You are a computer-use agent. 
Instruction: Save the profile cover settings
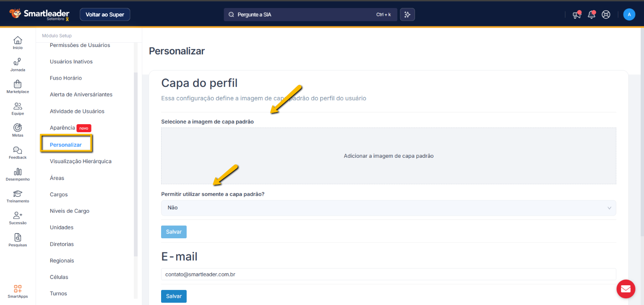point(174,232)
